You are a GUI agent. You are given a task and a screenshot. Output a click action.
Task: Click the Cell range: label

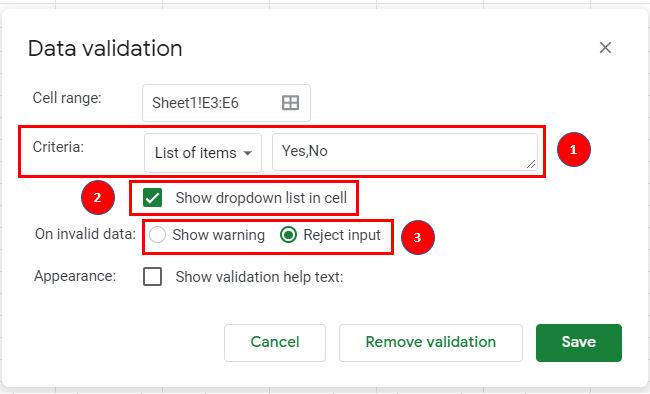(x=67, y=98)
